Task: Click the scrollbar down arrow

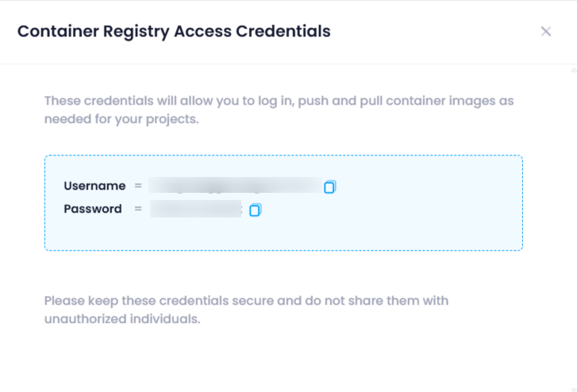Action: 573,389
